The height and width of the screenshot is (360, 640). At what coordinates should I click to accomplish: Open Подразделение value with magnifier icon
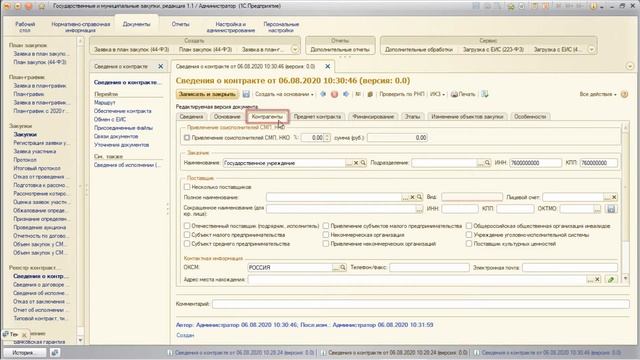click(x=487, y=163)
